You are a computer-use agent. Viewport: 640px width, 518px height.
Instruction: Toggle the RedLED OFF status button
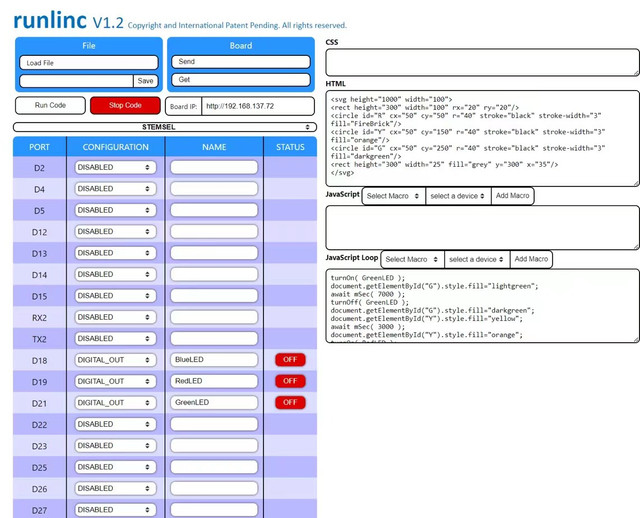[290, 381]
